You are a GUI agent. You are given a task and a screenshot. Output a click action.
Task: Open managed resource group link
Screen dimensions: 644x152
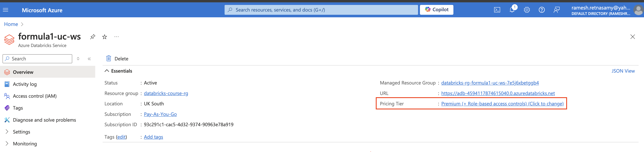pyautogui.click(x=490, y=83)
